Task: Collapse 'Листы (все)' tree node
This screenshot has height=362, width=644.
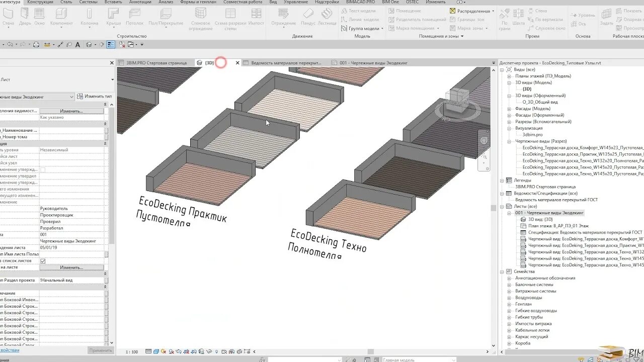Action: click(502, 206)
